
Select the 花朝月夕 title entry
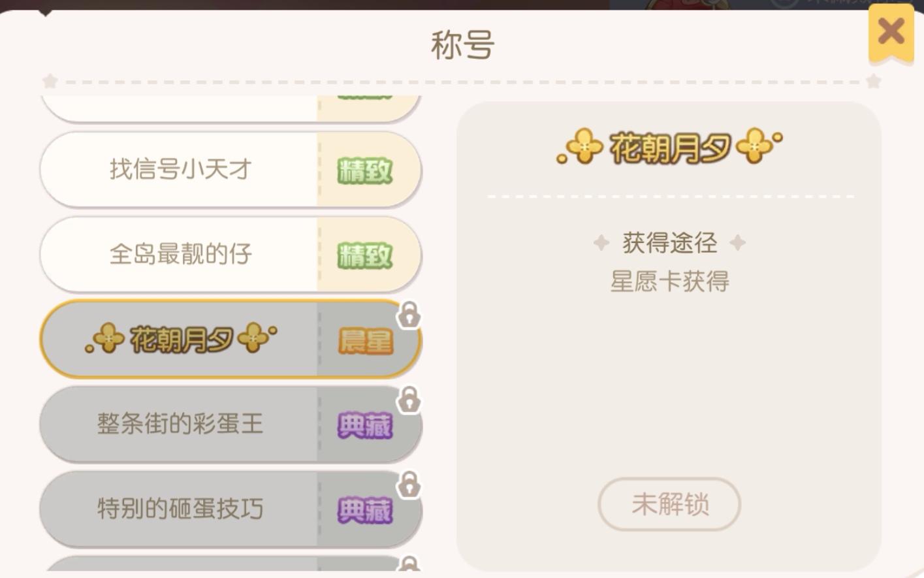(x=196, y=338)
